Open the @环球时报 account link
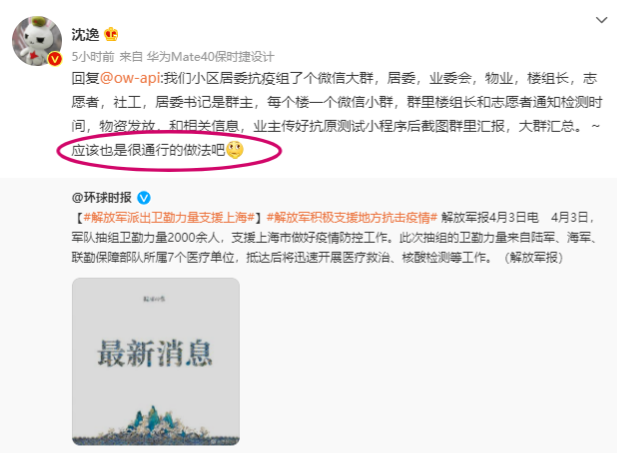Image resolution: width=617 pixels, height=454 pixels. pos(102,197)
